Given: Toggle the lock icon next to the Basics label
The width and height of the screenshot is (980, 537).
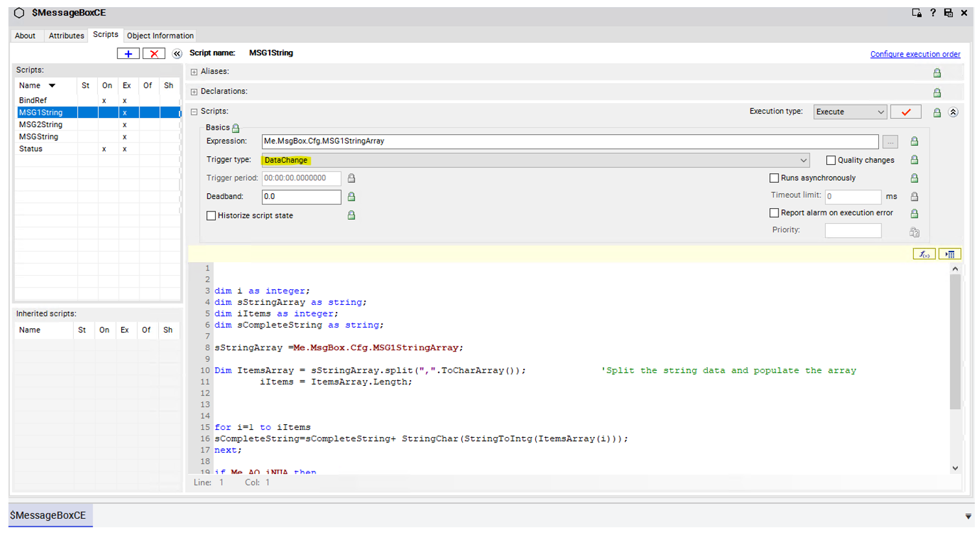Looking at the screenshot, I should pos(235,128).
